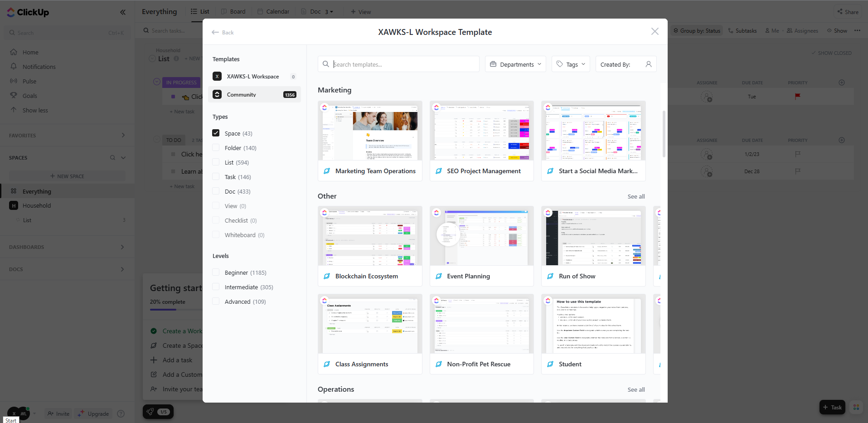Click the search magnifier in Spaces section
Viewport: 868px width, 423px height.
(x=112, y=158)
